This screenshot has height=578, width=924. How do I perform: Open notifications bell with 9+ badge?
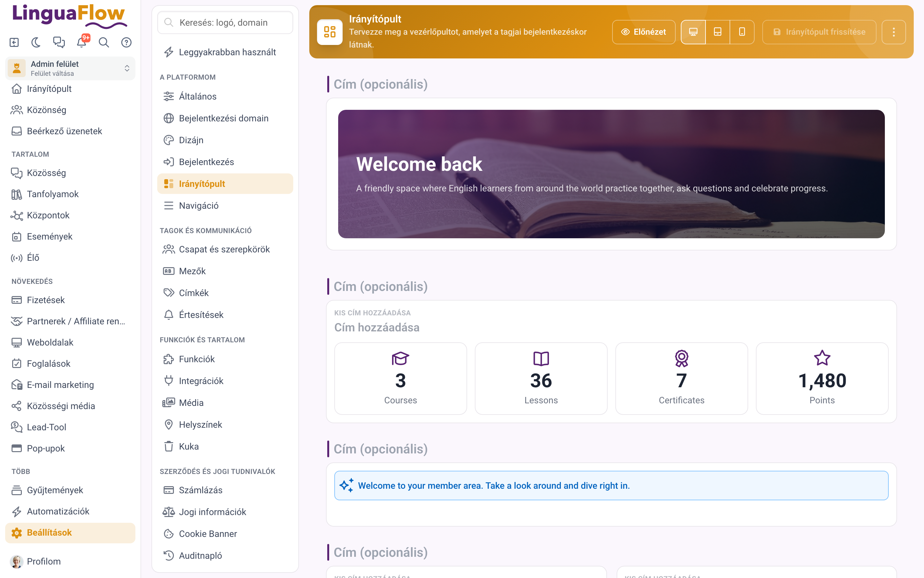click(x=82, y=42)
